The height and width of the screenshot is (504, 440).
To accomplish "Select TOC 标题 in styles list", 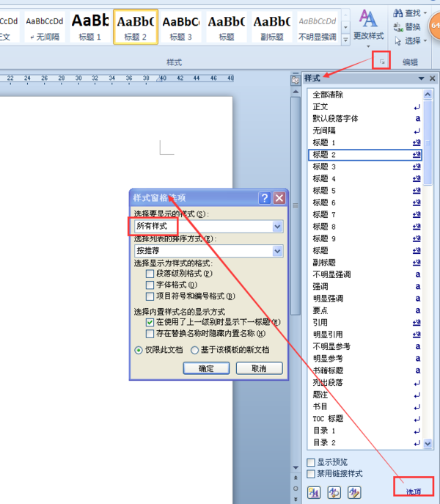I will coord(365,419).
